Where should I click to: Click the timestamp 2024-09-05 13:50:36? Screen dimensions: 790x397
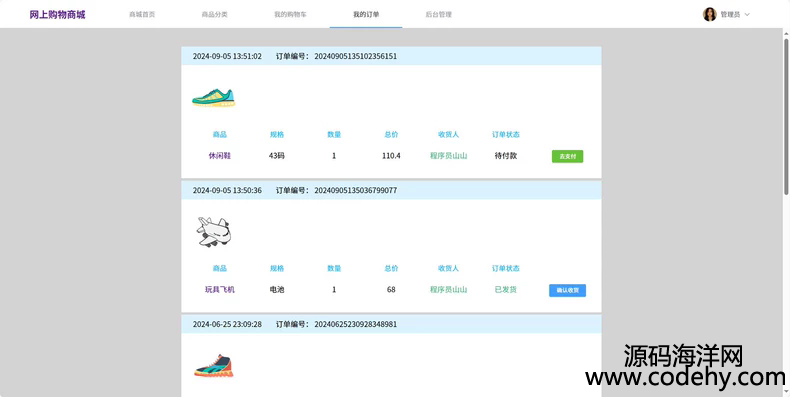coord(227,190)
